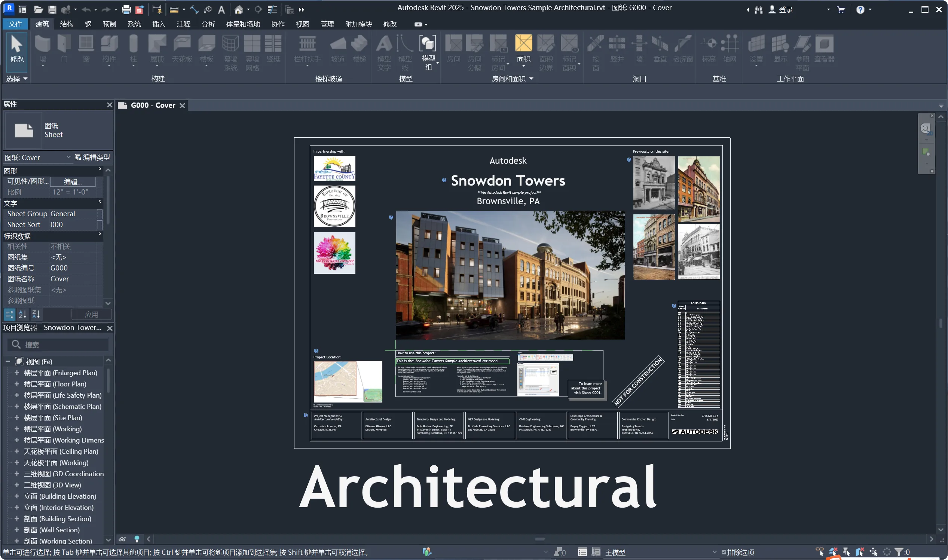The image size is (948, 560).
Task: Expand 楼层平面 (Floor Plan) tree node
Action: pos(16,384)
